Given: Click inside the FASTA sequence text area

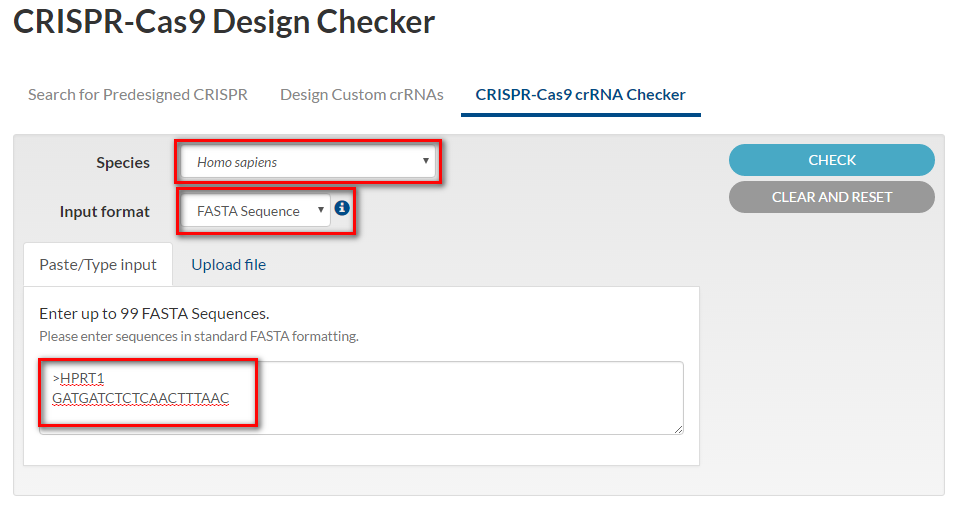Looking at the screenshot, I should (361, 398).
